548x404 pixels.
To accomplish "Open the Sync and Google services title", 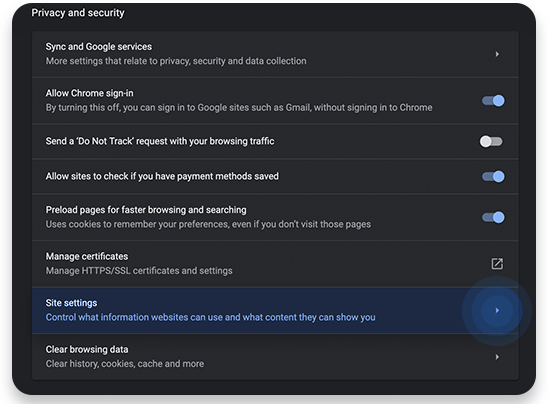I will pyautogui.click(x=99, y=47).
